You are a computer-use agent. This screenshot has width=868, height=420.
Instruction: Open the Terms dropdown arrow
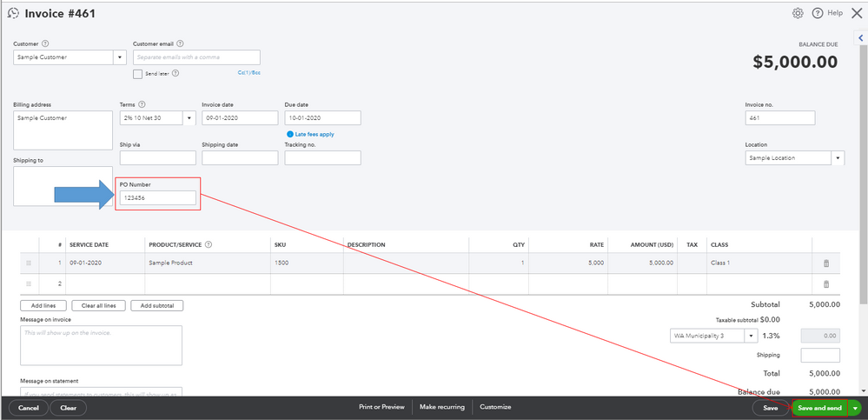coord(189,118)
